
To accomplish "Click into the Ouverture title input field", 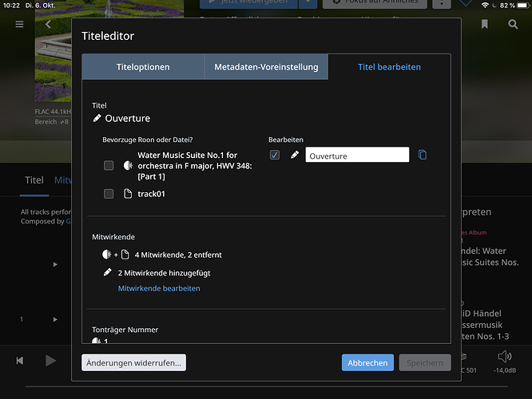I will (x=357, y=155).
